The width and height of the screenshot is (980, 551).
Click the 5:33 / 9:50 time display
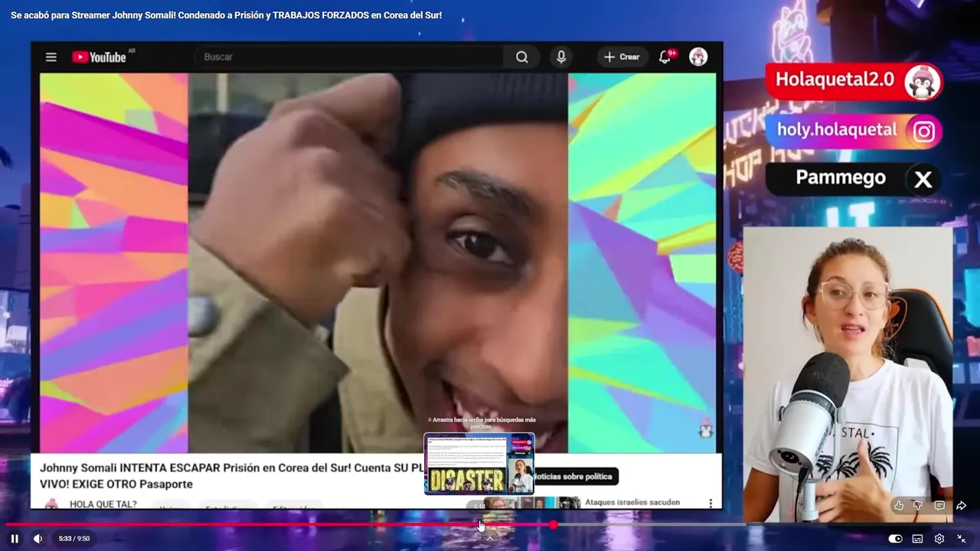(x=74, y=539)
